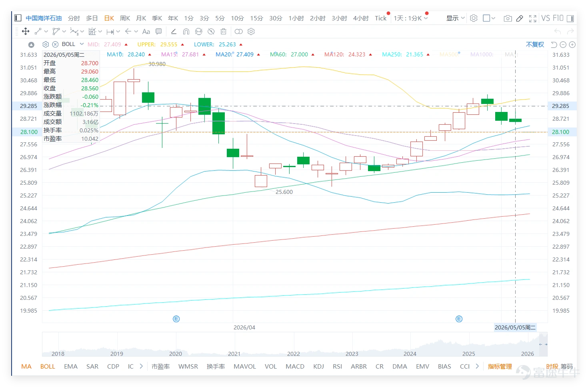Toggle KDJ sub indicator
588x387 pixels.
pos(319,366)
